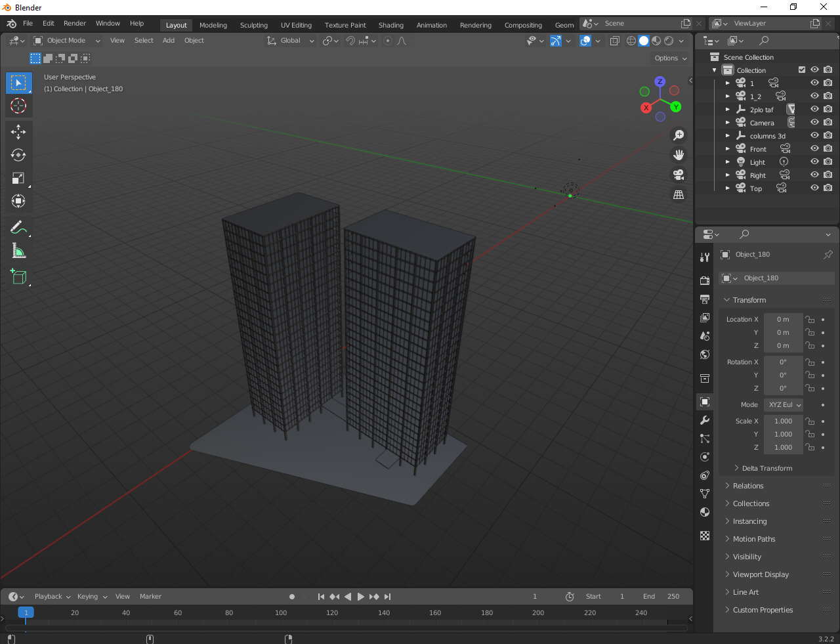
Task: Switch perspective/orthographic grid gizmo
Action: click(x=679, y=194)
